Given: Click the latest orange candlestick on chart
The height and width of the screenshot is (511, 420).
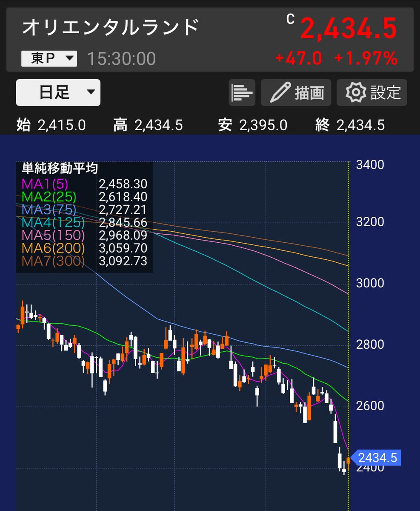Looking at the screenshot, I should 349,462.
